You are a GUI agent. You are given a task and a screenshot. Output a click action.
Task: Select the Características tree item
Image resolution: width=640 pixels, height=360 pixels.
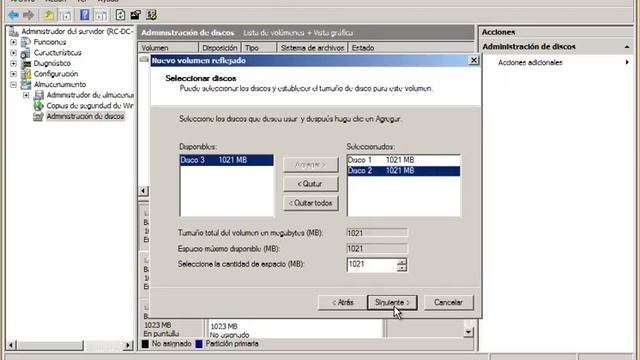coord(58,53)
